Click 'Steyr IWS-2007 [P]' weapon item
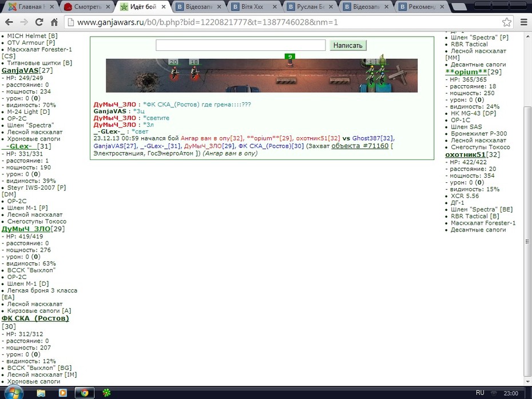The height and width of the screenshot is (399, 532). (x=36, y=188)
